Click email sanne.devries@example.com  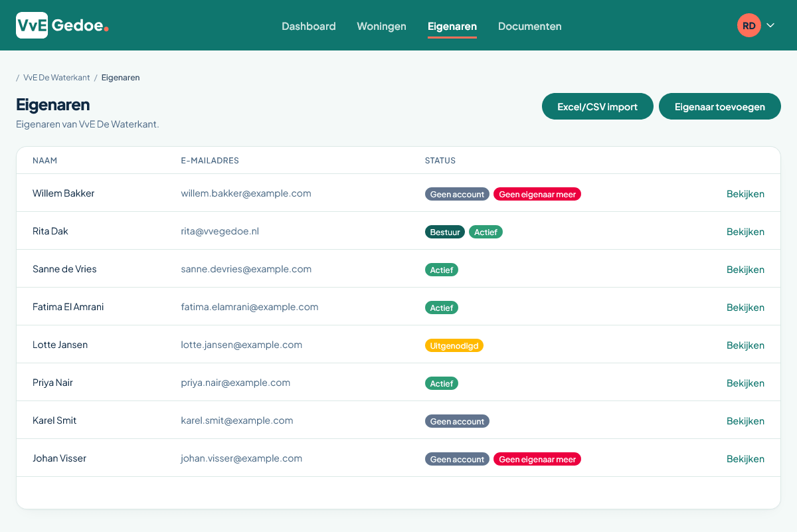(246, 269)
